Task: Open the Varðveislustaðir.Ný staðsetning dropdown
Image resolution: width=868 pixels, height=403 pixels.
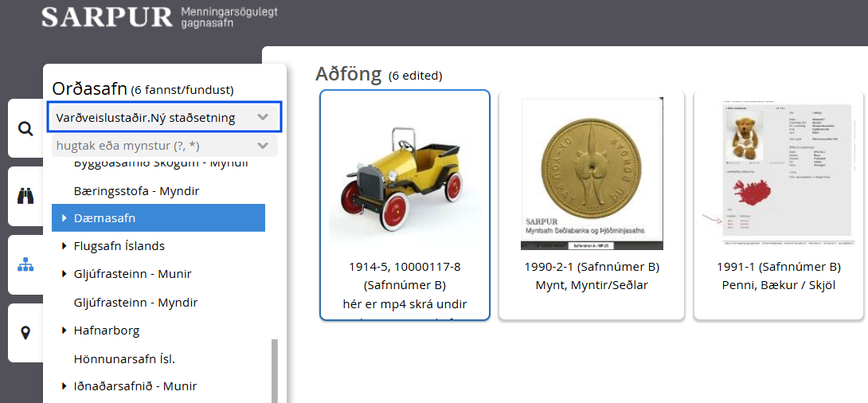Action: tap(164, 117)
